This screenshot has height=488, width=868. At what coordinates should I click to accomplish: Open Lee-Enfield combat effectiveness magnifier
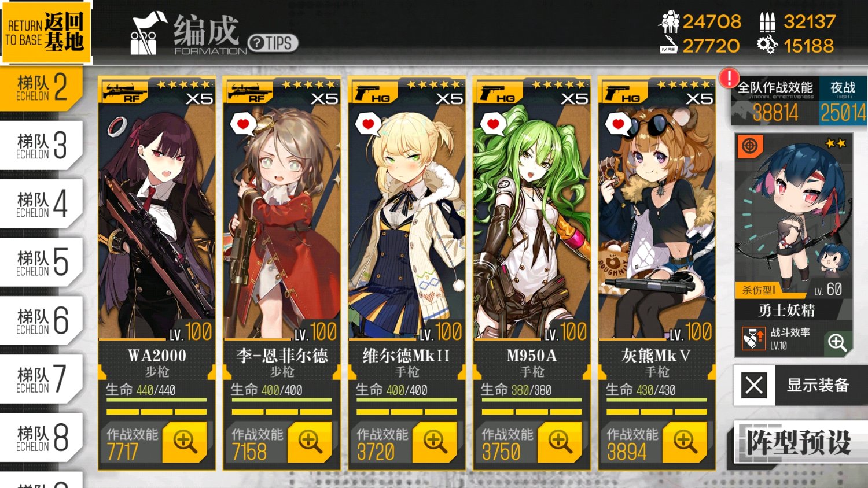(x=310, y=442)
